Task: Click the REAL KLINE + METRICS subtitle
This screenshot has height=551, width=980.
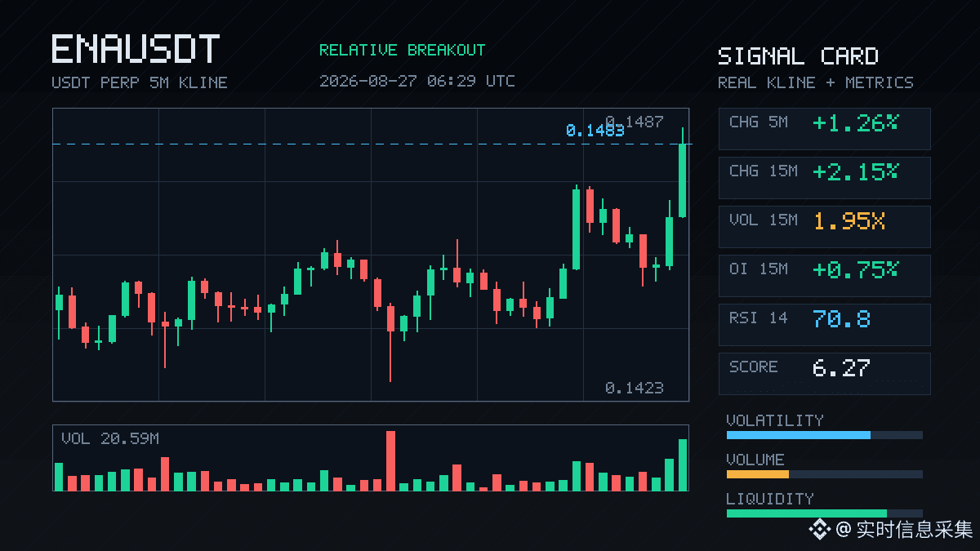Action: click(816, 82)
